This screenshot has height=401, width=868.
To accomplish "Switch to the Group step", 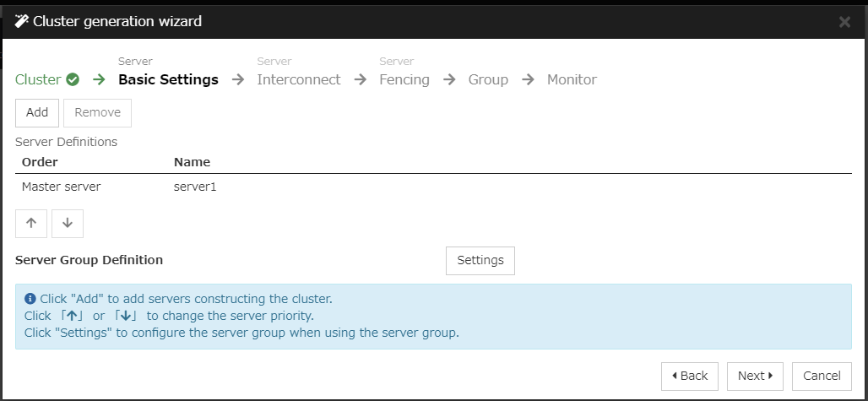I will tap(488, 80).
